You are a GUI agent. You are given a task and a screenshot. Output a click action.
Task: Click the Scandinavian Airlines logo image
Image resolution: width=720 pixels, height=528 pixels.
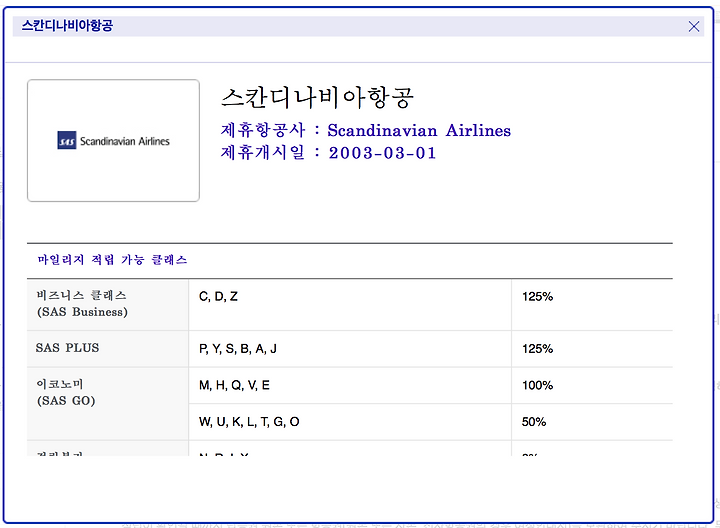click(113, 140)
